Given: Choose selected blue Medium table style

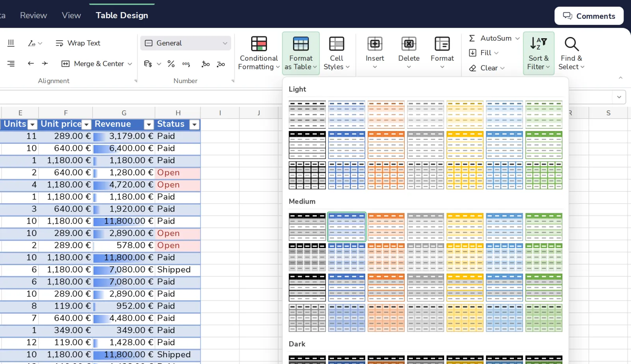Looking at the screenshot, I should 347,227.
